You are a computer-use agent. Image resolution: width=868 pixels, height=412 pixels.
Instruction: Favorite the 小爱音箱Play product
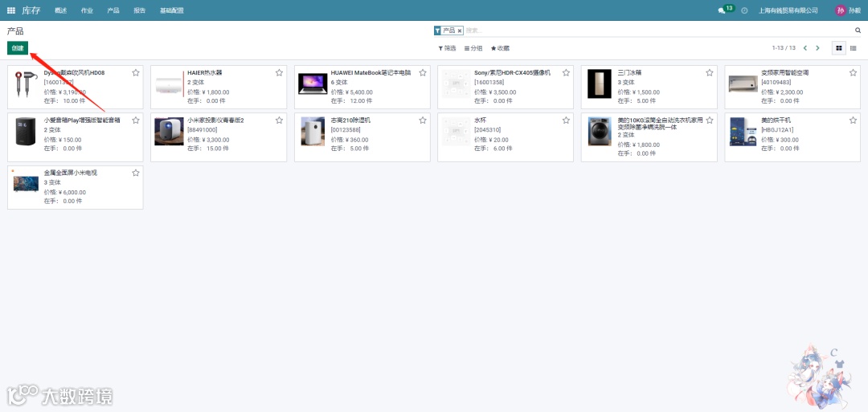click(136, 120)
